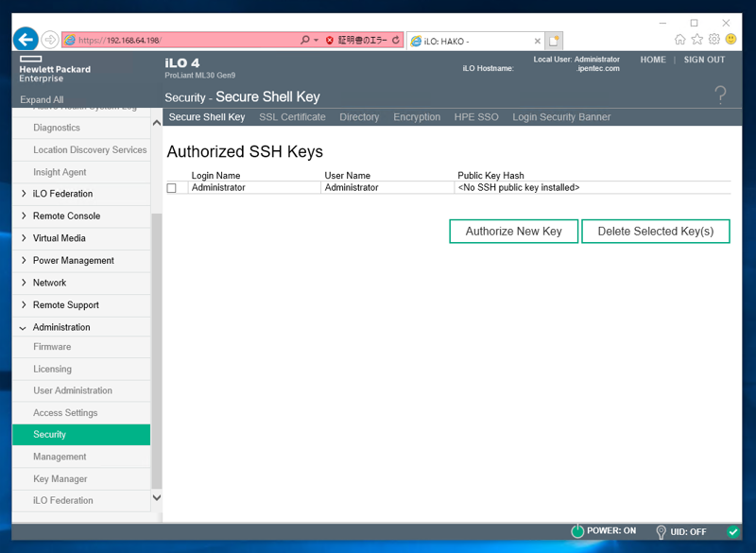
Task: Switch to the HPE SSO tab
Action: point(476,117)
